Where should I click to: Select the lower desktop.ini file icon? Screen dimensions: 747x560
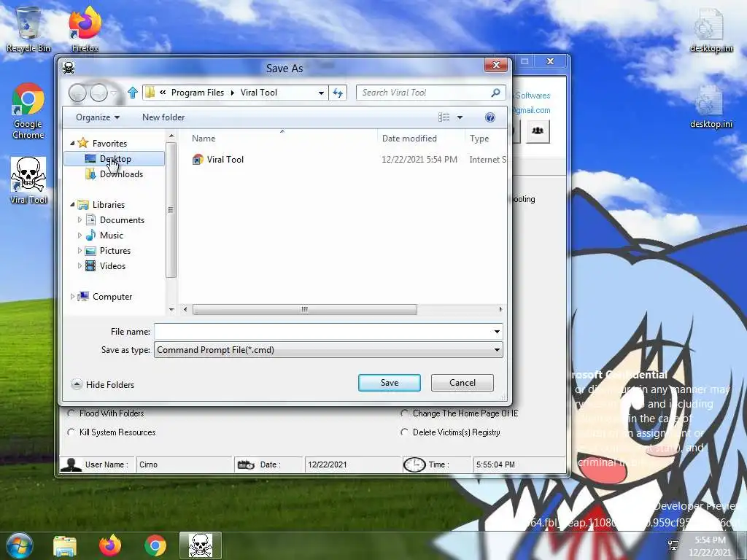[711, 106]
